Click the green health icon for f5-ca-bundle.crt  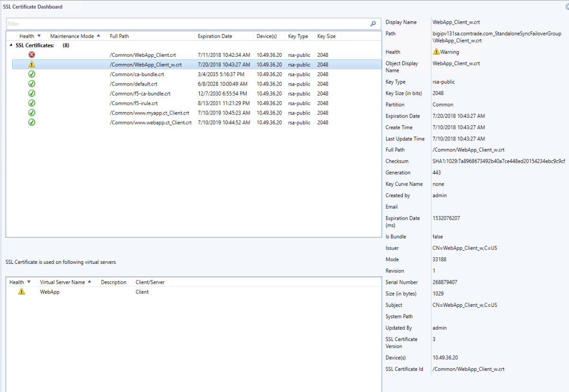tap(31, 93)
